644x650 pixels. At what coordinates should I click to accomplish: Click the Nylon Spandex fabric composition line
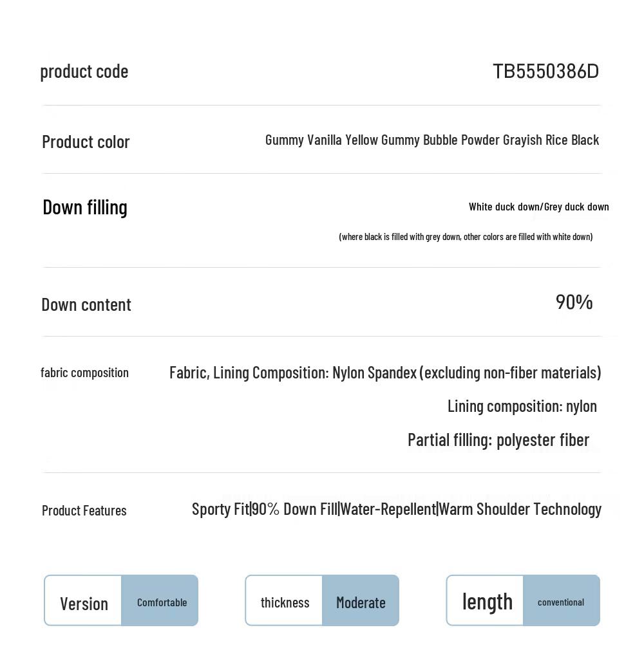[385, 373]
